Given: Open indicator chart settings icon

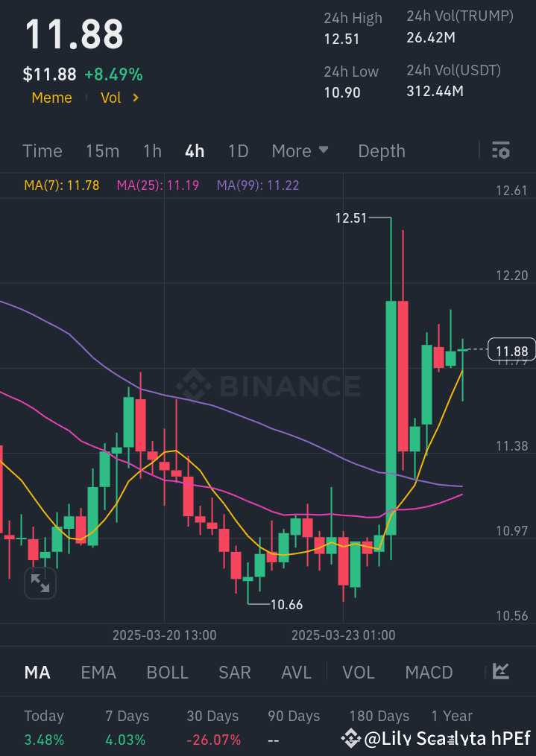Looking at the screenshot, I should (501, 672).
